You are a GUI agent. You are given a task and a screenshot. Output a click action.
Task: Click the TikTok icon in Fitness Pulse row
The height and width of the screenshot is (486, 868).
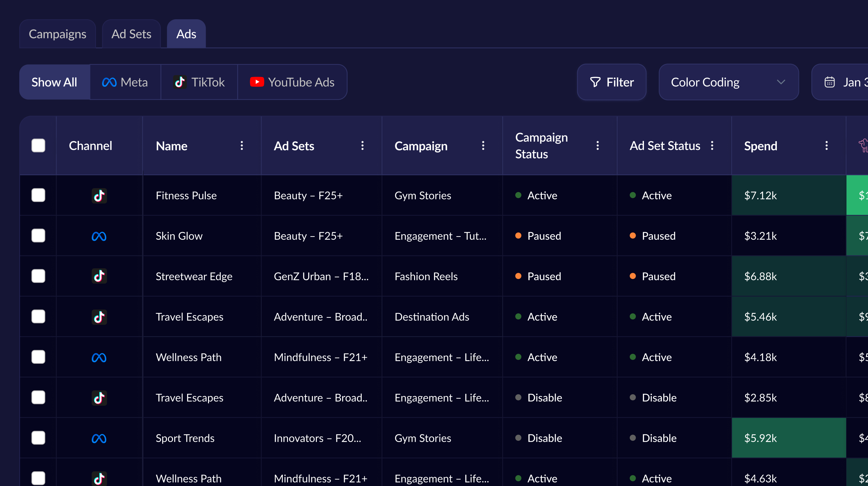[x=99, y=195]
